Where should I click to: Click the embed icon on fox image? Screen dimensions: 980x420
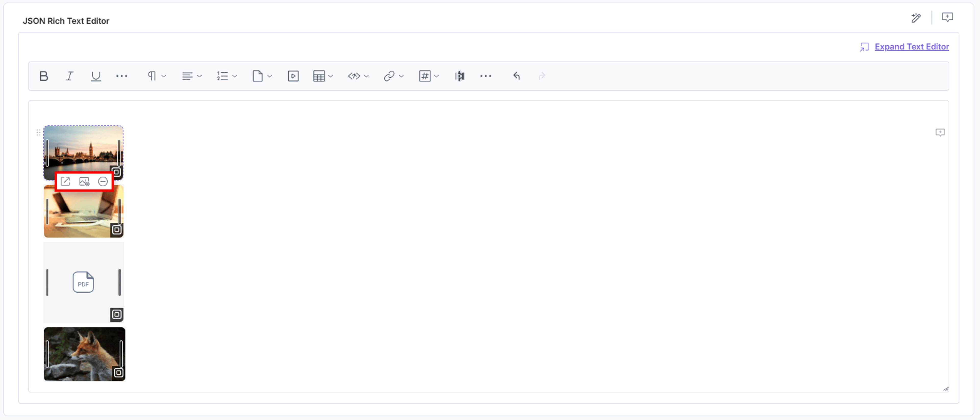click(119, 373)
